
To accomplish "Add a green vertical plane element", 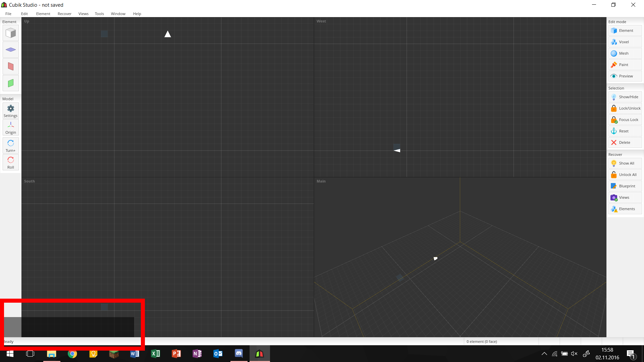I will click(11, 83).
